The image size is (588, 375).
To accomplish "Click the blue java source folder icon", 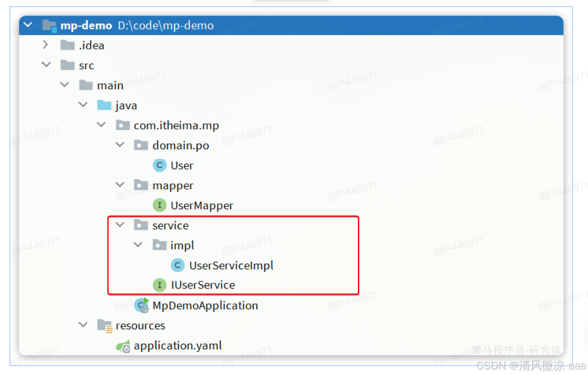I will click(x=105, y=105).
